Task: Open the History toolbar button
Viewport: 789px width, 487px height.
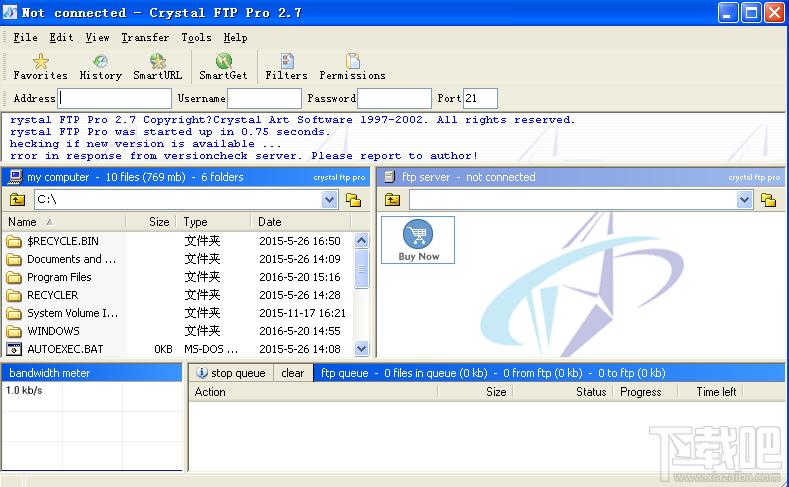Action: 101,67
